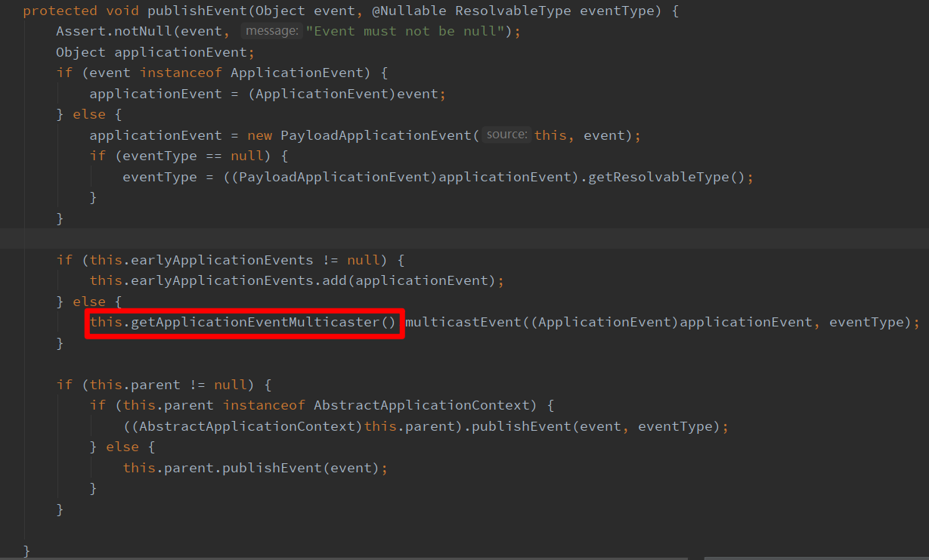Screen dimensions: 929x560
Task: Click the "Object applicationEvent;" declaration
Action: [156, 52]
